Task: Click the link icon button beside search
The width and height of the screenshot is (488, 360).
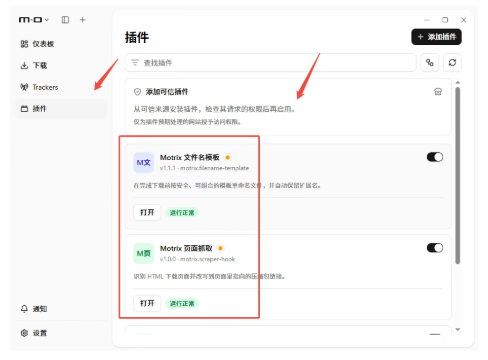Action: [430, 62]
